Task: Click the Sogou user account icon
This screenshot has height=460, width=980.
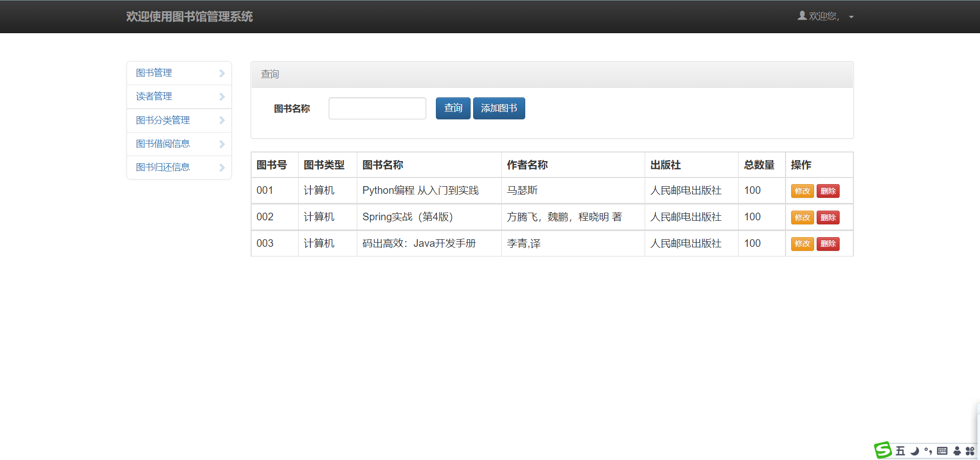Action: pyautogui.click(x=957, y=451)
